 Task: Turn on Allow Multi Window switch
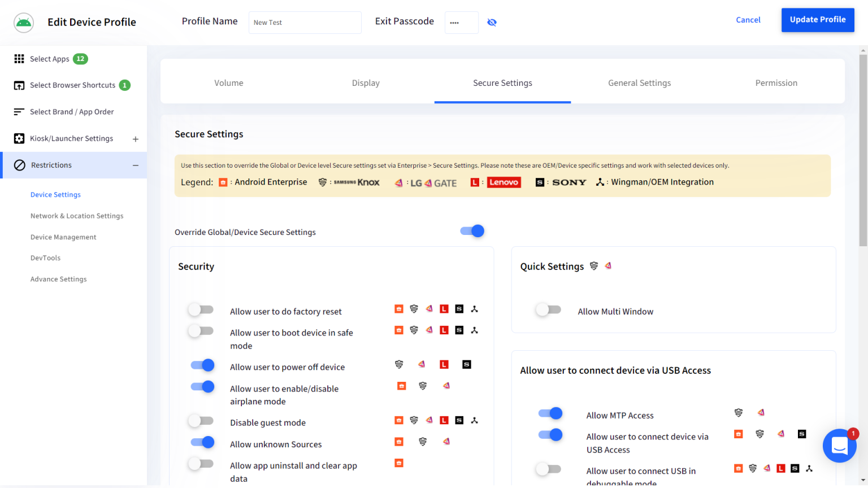[x=549, y=310]
